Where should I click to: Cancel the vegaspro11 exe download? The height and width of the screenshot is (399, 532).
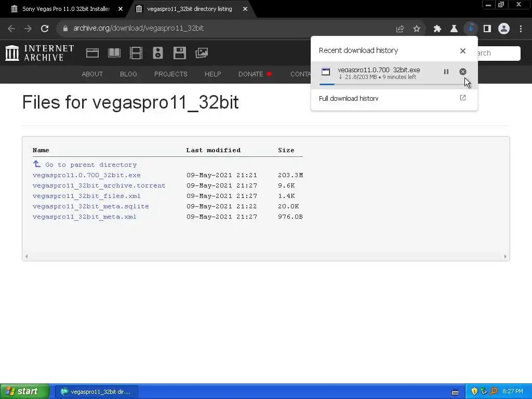coord(463,72)
